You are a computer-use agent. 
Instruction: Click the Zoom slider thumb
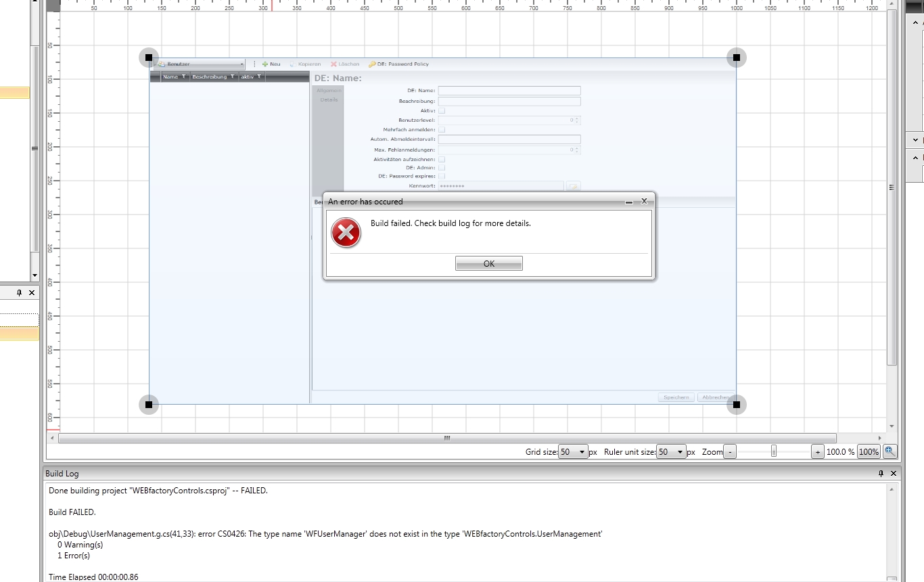(774, 451)
